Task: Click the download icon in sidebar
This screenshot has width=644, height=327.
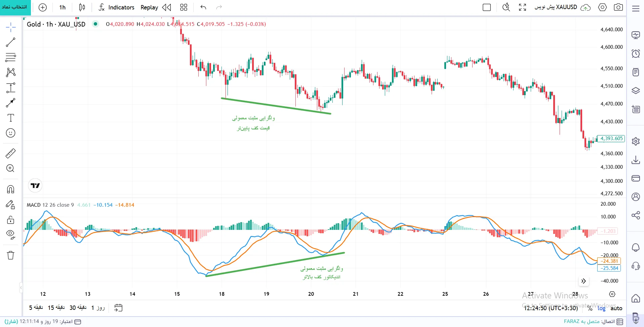Action: tap(636, 160)
